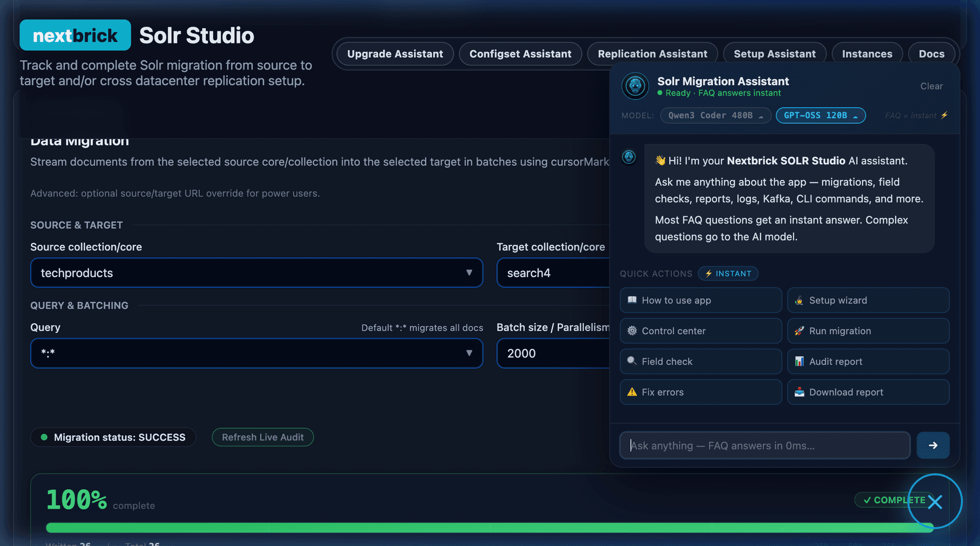Click the 100% complete text

click(x=101, y=500)
